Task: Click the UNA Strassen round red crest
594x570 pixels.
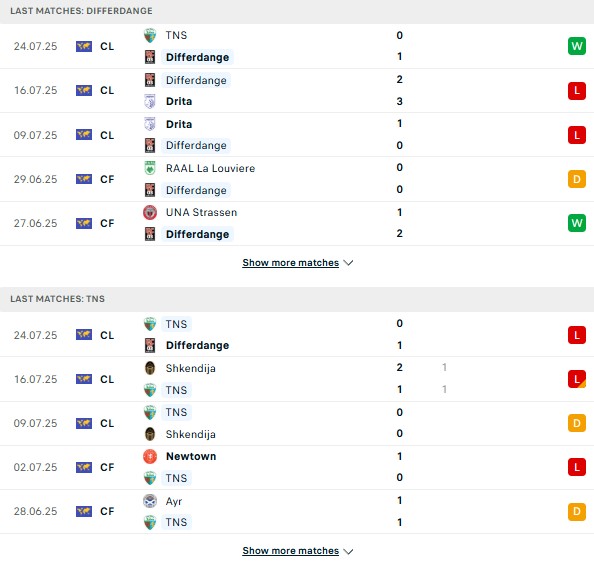Action: click(x=150, y=212)
